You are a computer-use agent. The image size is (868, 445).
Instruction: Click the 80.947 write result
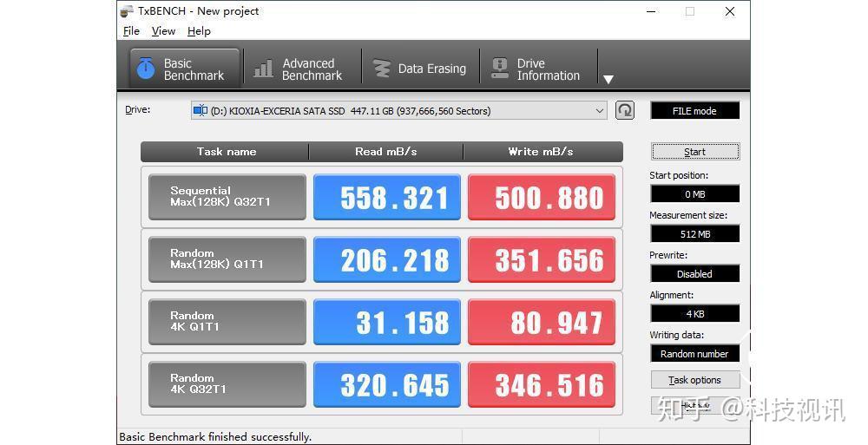click(x=542, y=322)
